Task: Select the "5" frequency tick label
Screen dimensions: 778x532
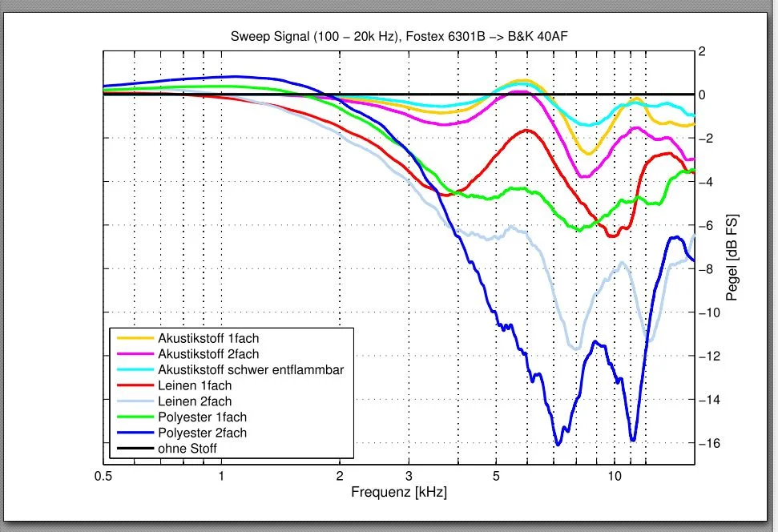Action: [x=496, y=477]
